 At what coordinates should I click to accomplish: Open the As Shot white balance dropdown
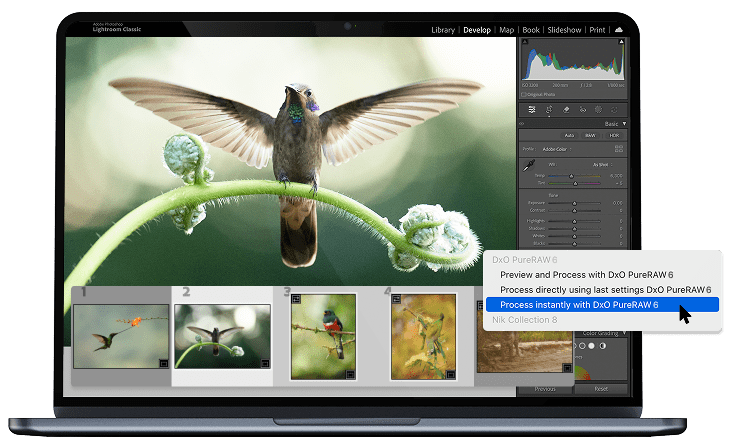pos(600,163)
